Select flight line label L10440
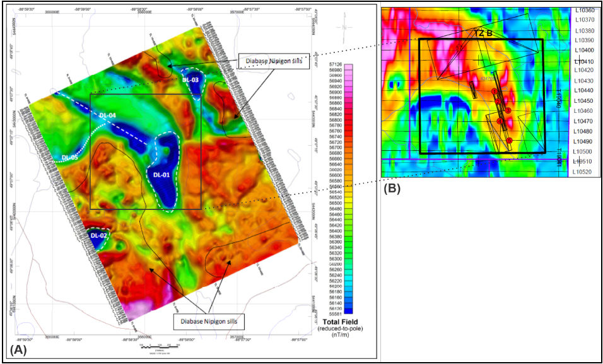 click(584, 90)
